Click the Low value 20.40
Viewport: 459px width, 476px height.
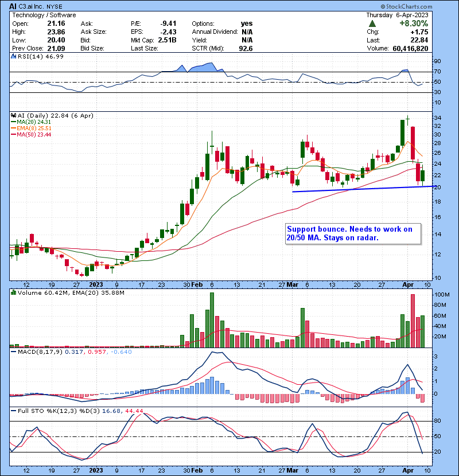click(x=56, y=40)
